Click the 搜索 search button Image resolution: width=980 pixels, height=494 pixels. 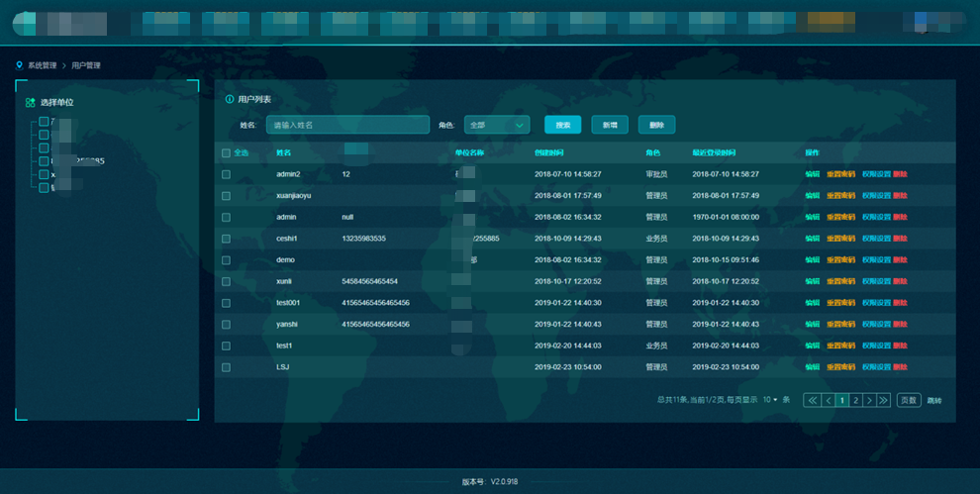click(562, 125)
